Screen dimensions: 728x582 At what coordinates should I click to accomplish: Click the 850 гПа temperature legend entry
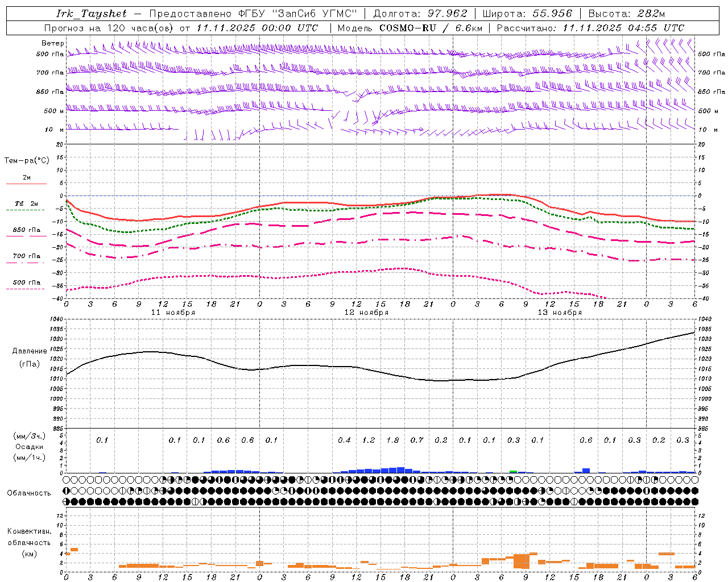(x=26, y=230)
